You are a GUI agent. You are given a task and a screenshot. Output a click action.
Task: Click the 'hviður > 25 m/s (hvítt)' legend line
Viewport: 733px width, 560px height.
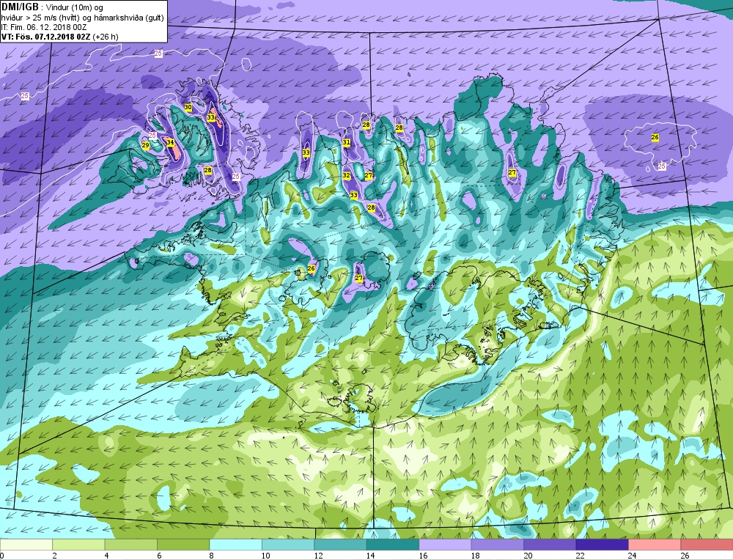(x=44, y=18)
